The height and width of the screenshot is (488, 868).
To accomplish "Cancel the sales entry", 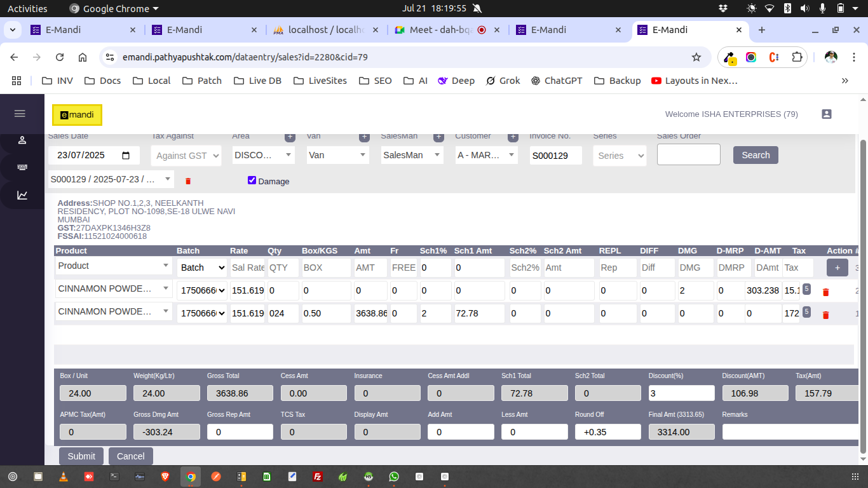I will click(131, 456).
